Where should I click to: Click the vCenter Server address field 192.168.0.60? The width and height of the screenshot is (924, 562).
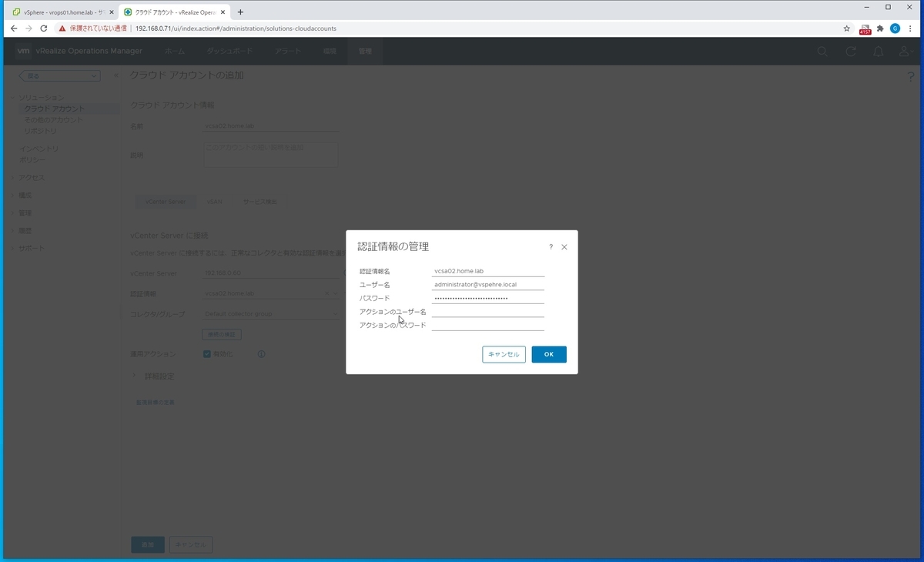(x=271, y=273)
